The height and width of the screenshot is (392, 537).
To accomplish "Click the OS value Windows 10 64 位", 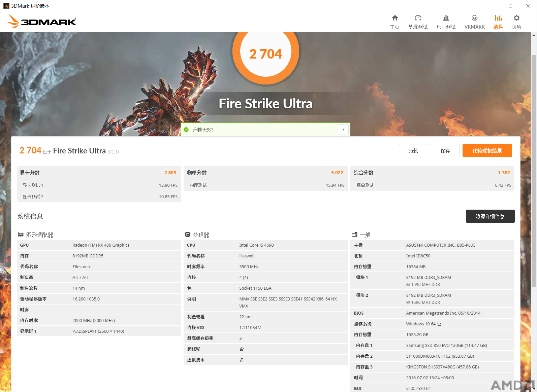I will coord(423,324).
